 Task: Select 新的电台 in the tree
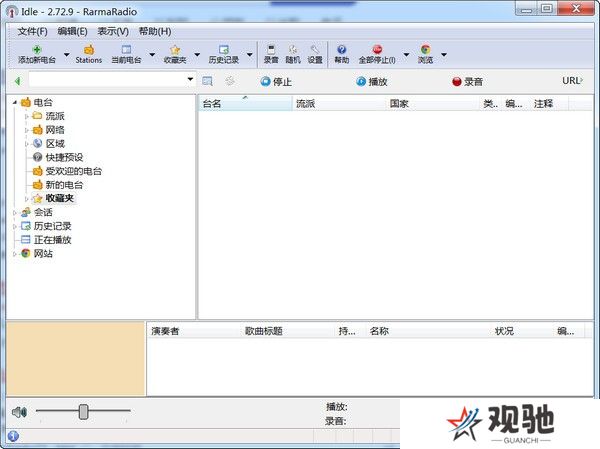tap(64, 185)
